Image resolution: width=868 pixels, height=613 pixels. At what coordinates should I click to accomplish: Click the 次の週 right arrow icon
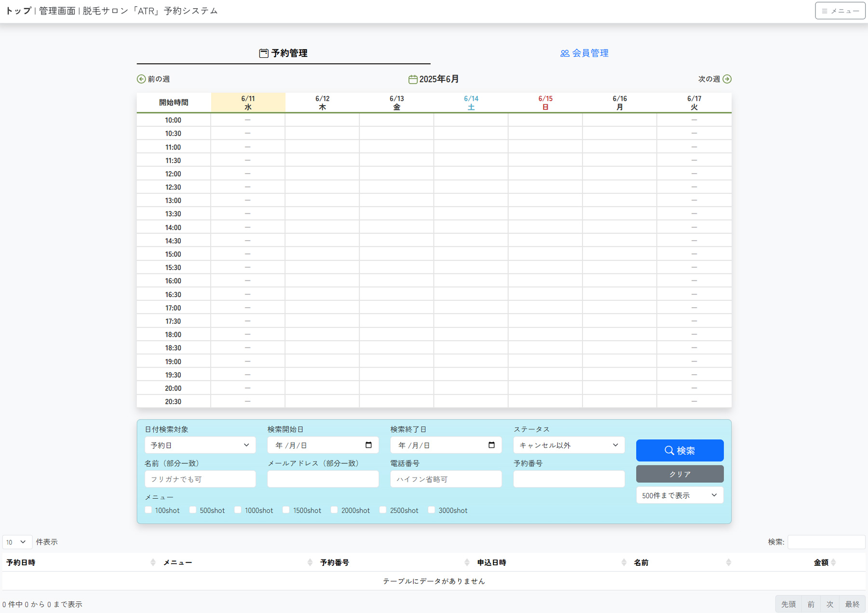[x=727, y=79]
